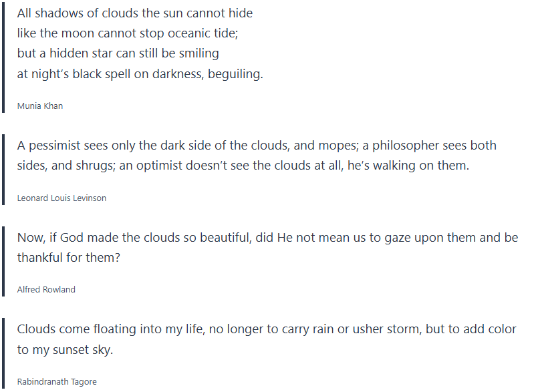Click the line starting "Clouds come floating into my life"

tap(267, 329)
